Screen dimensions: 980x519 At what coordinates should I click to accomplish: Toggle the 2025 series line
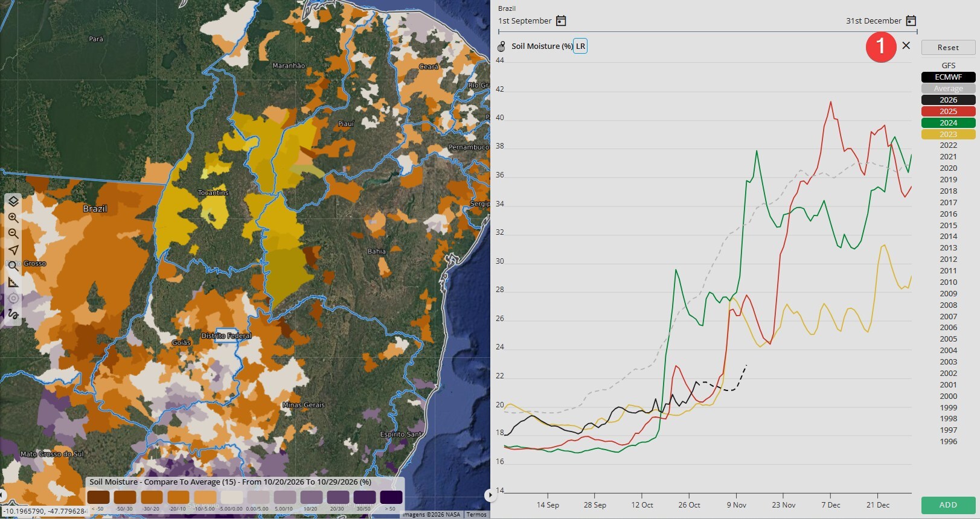(x=948, y=112)
